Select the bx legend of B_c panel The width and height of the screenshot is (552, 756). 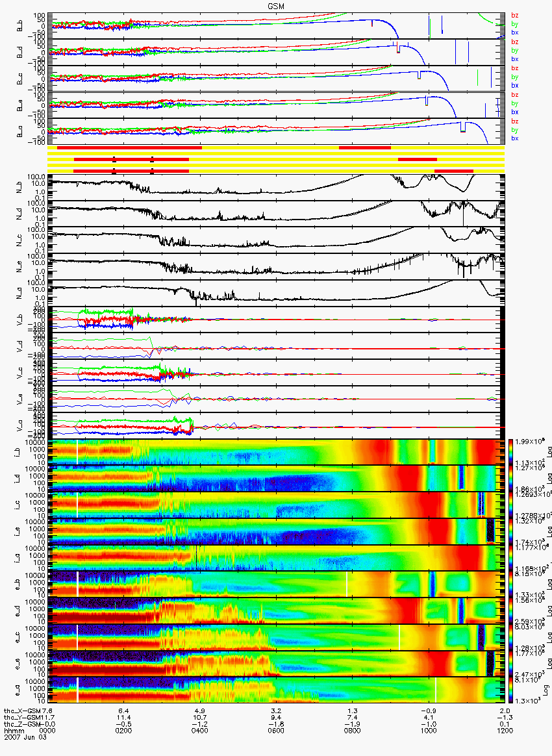point(515,85)
